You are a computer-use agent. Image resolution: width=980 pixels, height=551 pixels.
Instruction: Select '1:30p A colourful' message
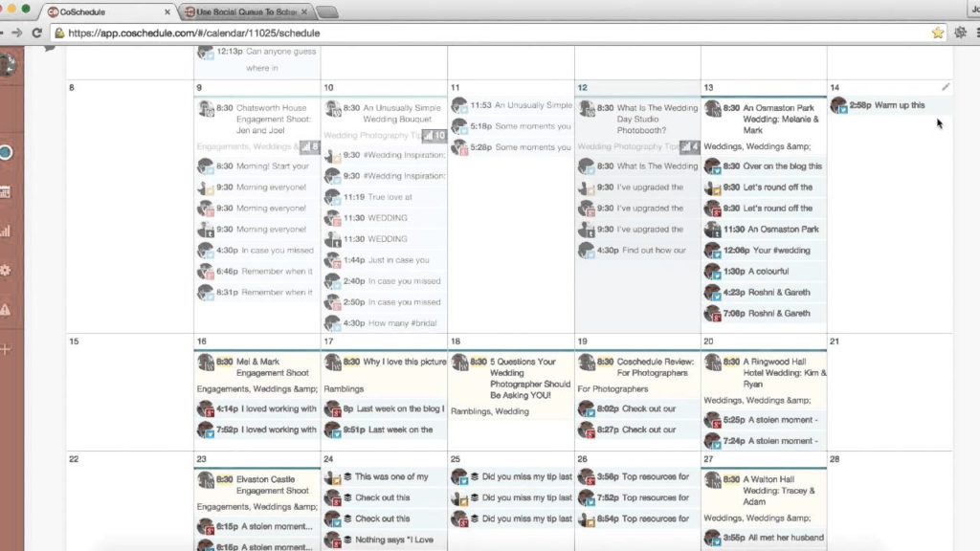tap(764, 272)
